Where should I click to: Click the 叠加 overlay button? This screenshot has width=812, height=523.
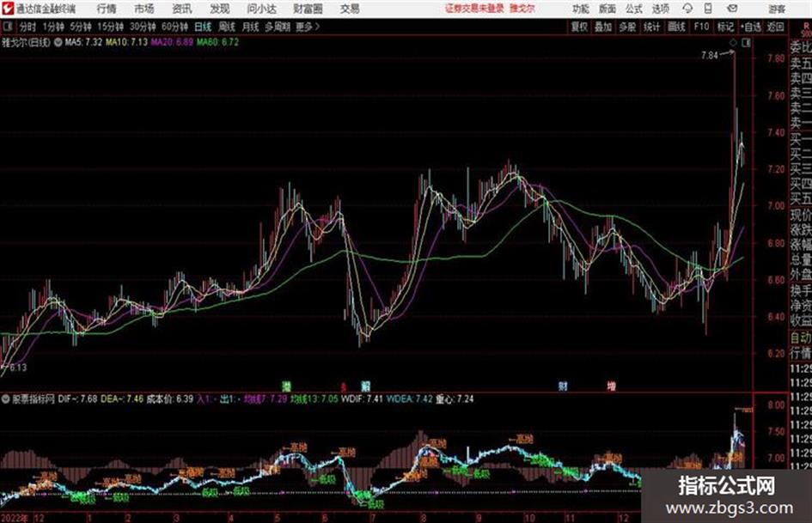(603, 27)
